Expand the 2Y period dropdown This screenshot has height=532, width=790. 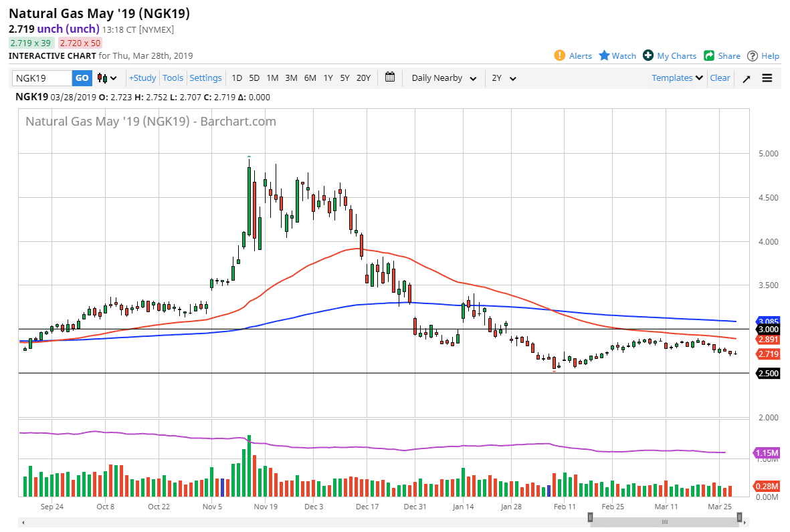[x=504, y=78]
